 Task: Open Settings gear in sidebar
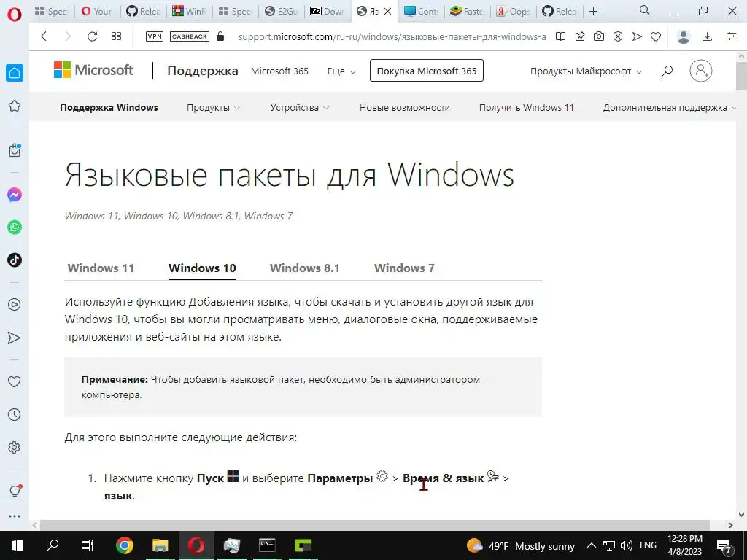[15, 448]
